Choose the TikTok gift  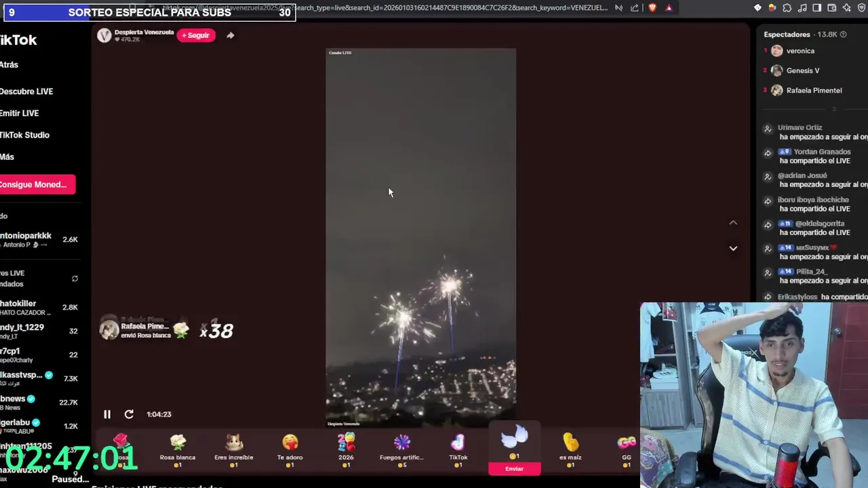pos(458,451)
